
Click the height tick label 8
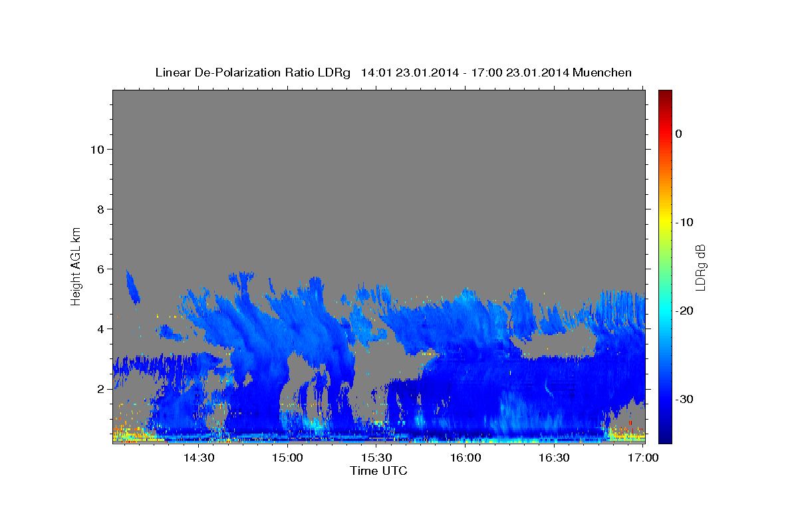pos(101,209)
